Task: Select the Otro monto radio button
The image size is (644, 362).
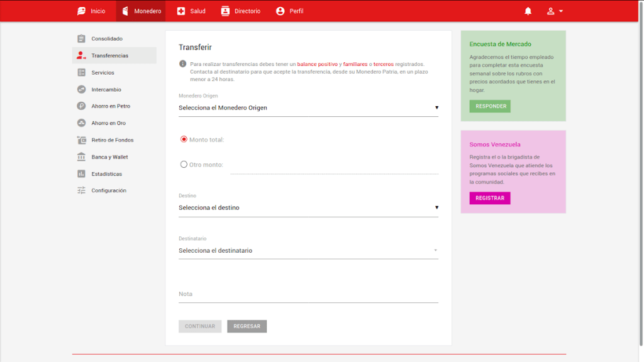Action: click(x=184, y=165)
